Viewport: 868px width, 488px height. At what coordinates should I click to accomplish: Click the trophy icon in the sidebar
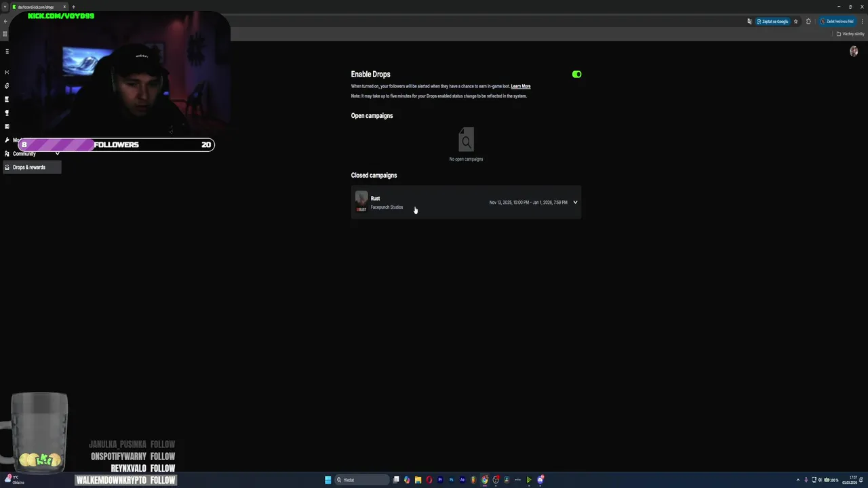[7, 113]
